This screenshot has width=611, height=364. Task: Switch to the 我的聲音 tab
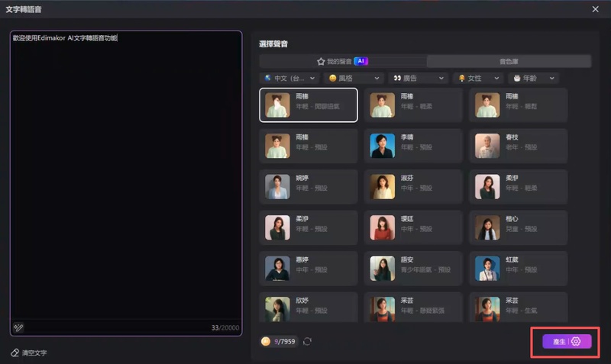[343, 62]
